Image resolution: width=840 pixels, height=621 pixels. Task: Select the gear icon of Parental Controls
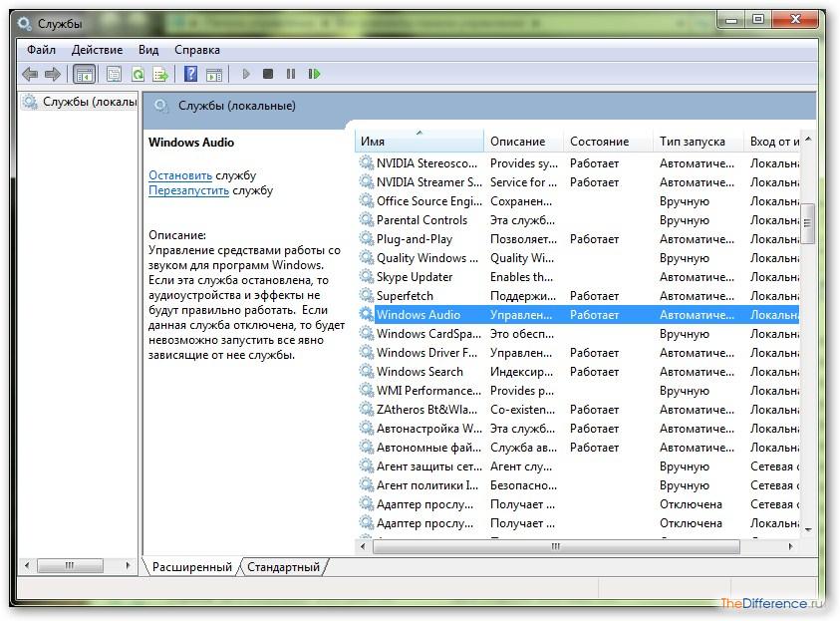[367, 219]
